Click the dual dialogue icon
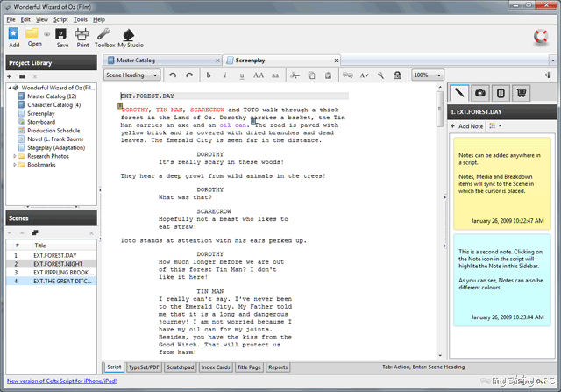Screen dimensions: 561x392 point(348,75)
